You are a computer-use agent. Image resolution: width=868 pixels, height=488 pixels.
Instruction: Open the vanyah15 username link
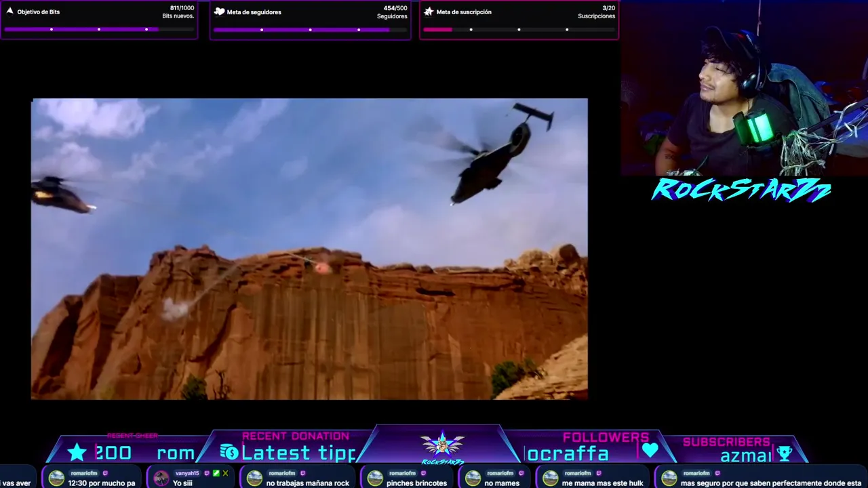[187, 473]
